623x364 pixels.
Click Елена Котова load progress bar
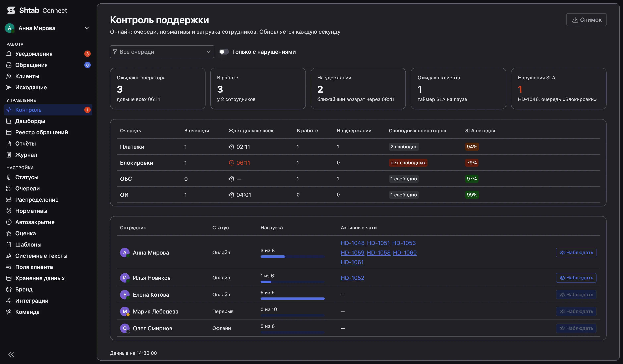coord(292,299)
